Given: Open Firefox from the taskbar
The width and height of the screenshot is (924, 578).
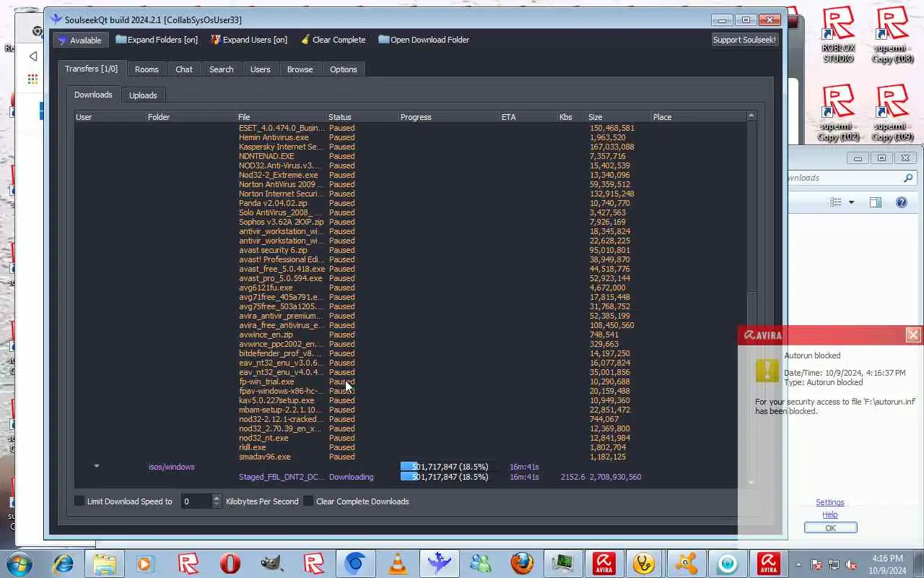Looking at the screenshot, I should click(522, 564).
